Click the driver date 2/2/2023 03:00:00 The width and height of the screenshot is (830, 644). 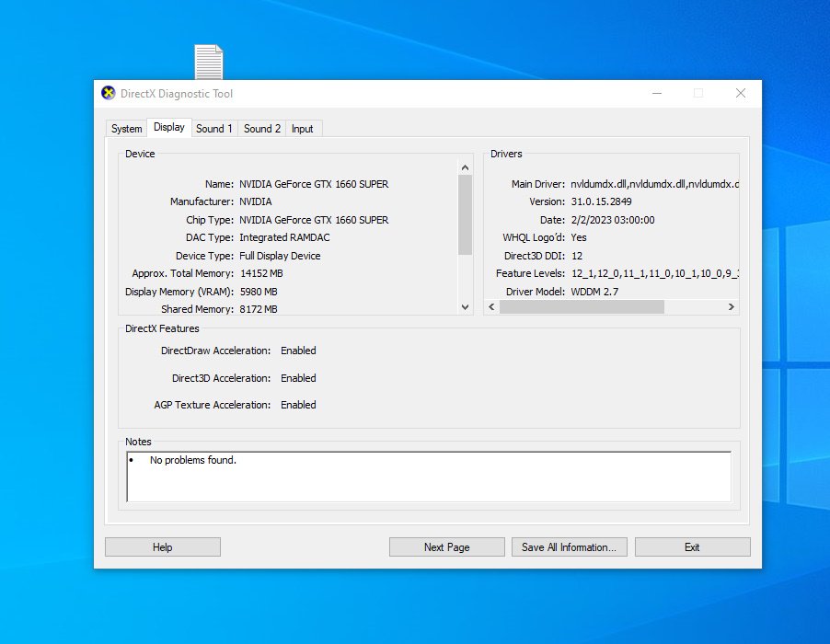click(613, 220)
